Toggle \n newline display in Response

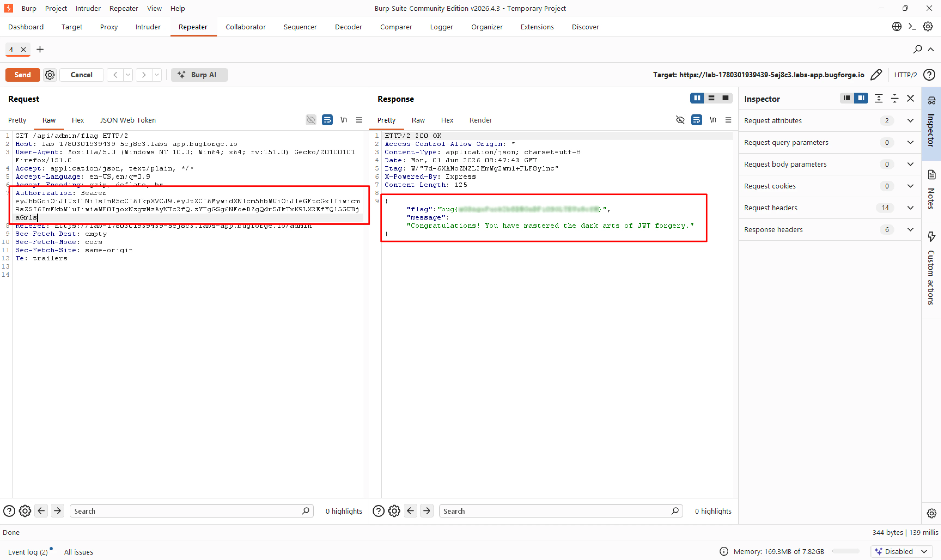pyautogui.click(x=713, y=120)
